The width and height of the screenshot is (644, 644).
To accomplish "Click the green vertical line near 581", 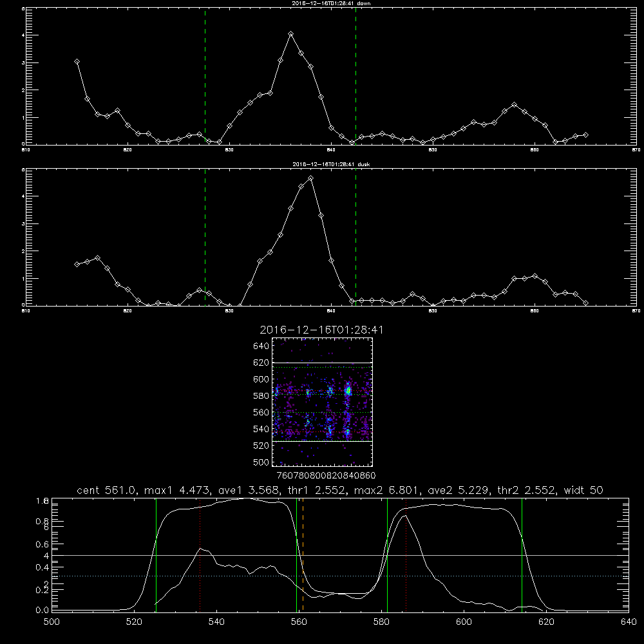I will tap(387, 554).
